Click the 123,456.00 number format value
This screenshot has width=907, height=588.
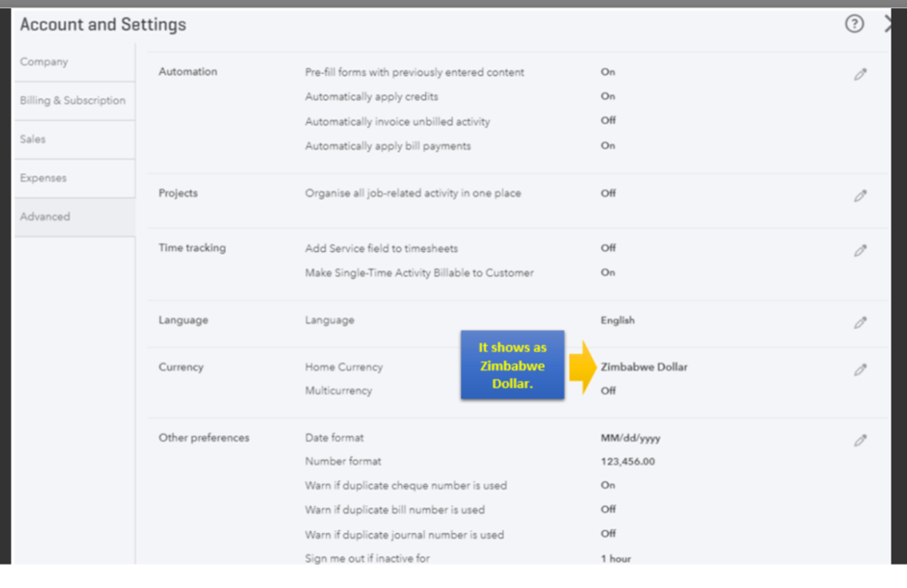[x=627, y=462]
